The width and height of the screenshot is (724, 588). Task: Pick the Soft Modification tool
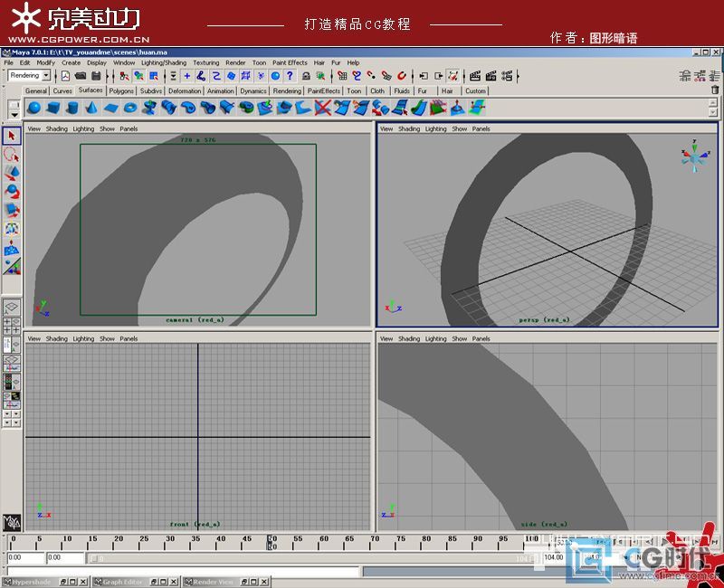coord(12,248)
